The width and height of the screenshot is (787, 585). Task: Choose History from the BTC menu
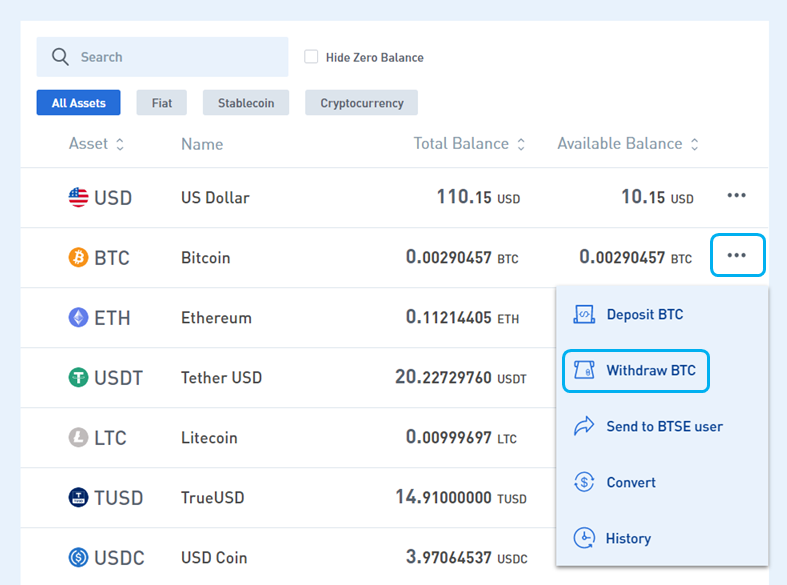click(x=628, y=538)
